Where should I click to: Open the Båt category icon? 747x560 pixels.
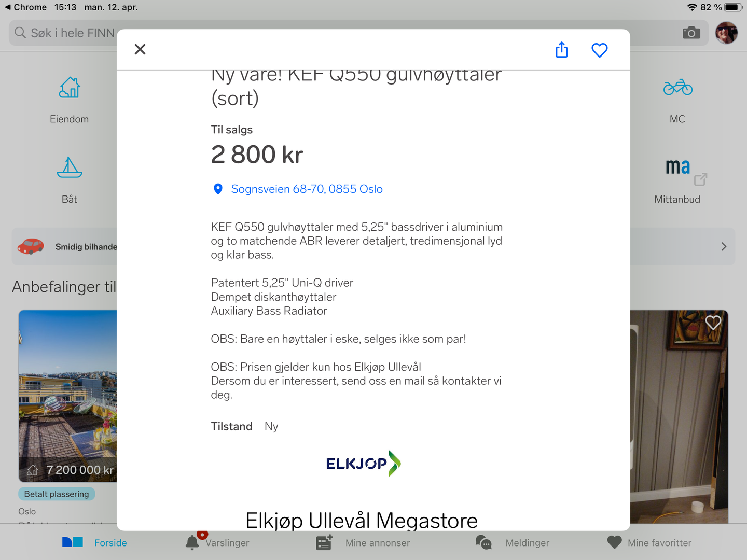click(70, 167)
